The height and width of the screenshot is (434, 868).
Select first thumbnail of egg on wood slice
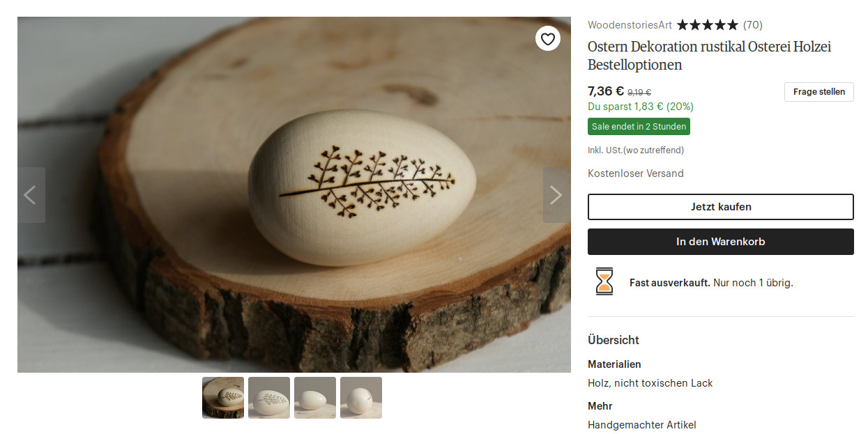click(x=223, y=398)
